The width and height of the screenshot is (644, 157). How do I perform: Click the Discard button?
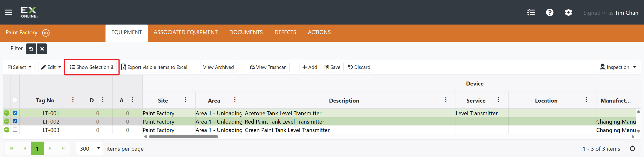[359, 67]
